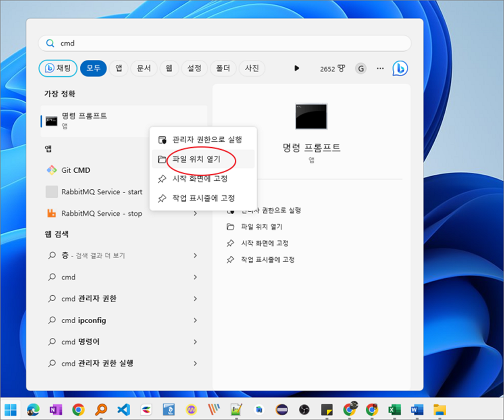
Task: Click 파일 위치 열기 in the preview pane
Action: pyautogui.click(x=255, y=227)
